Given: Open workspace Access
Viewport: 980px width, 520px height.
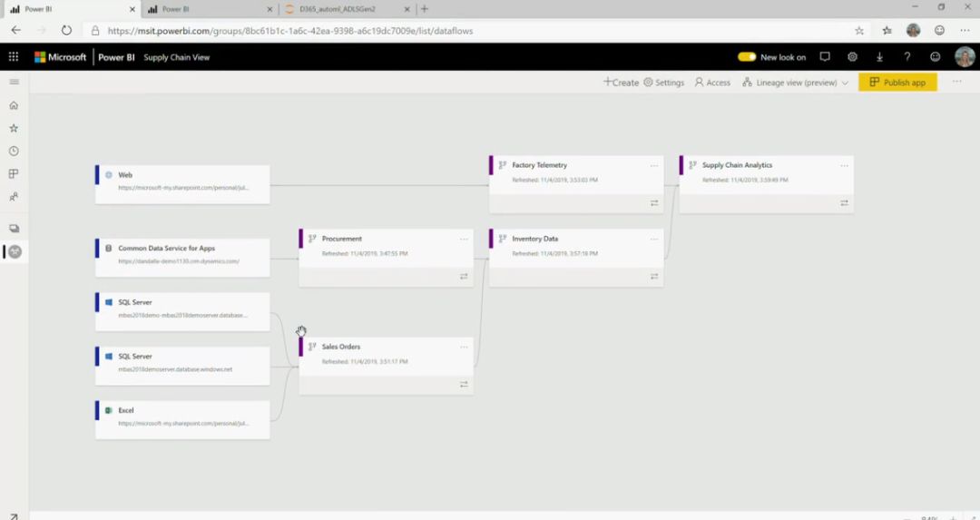Looking at the screenshot, I should 712,83.
